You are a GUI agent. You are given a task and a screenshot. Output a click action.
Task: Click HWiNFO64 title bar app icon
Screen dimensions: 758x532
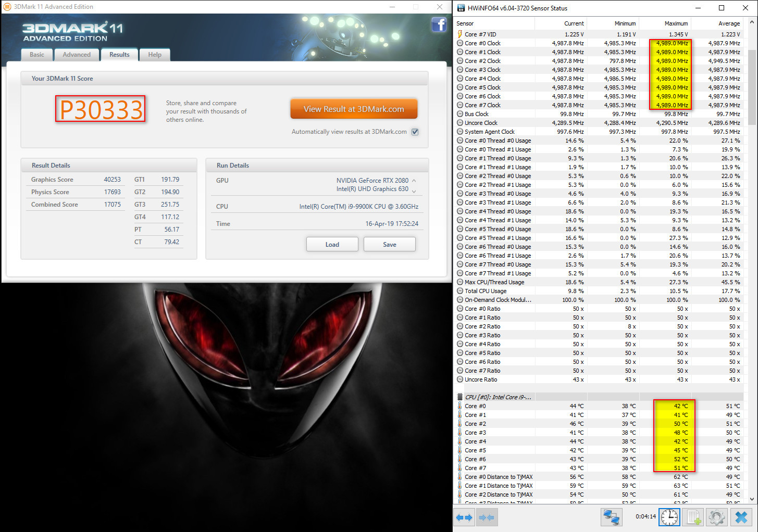[461, 8]
